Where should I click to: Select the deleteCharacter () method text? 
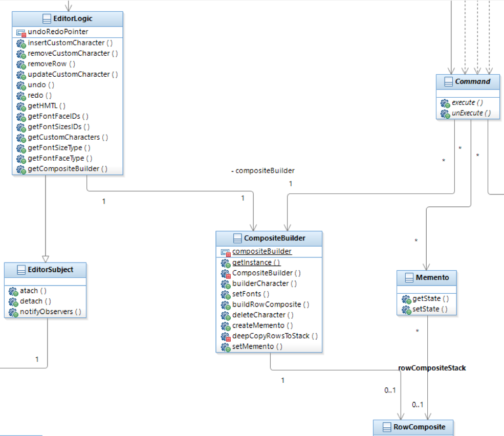[263, 315]
